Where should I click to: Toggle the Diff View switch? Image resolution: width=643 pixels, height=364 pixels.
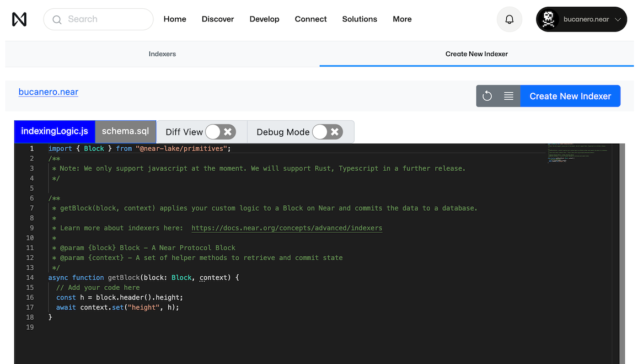coord(221,132)
